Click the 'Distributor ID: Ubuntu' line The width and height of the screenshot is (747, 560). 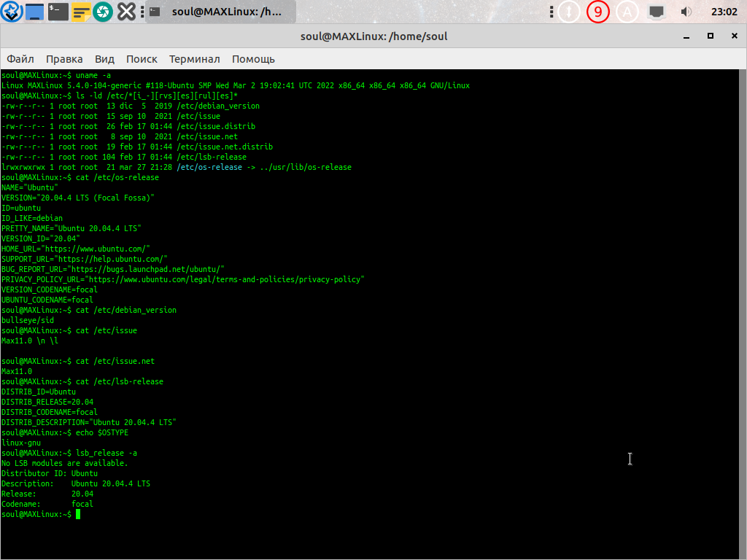50,473
